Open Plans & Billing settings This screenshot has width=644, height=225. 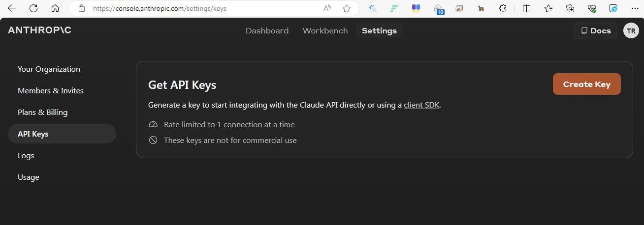pyautogui.click(x=42, y=112)
